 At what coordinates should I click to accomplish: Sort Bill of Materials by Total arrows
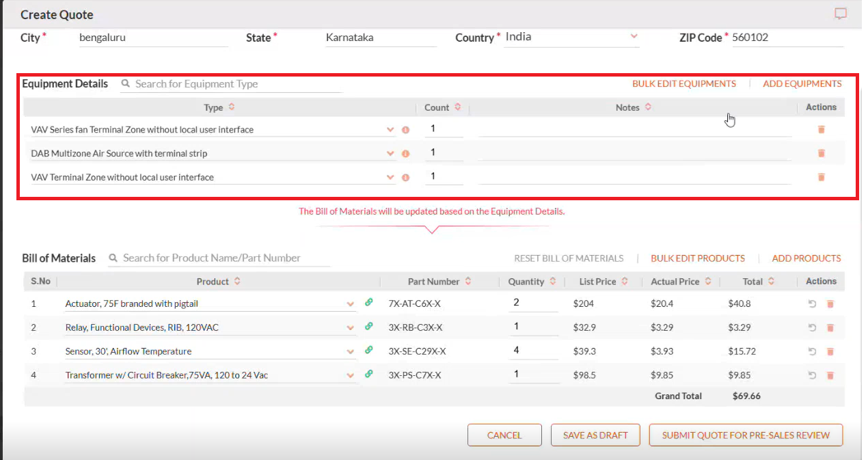click(x=771, y=281)
